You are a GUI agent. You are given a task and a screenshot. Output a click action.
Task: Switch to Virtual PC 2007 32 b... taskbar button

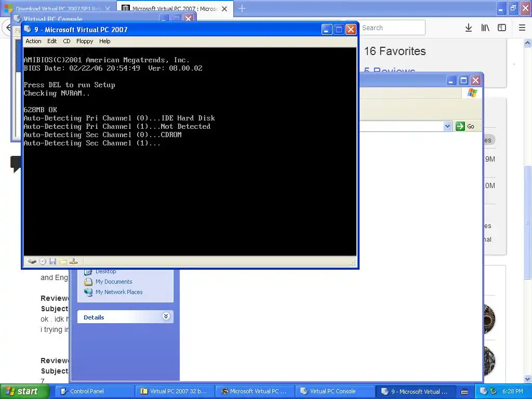175,391
